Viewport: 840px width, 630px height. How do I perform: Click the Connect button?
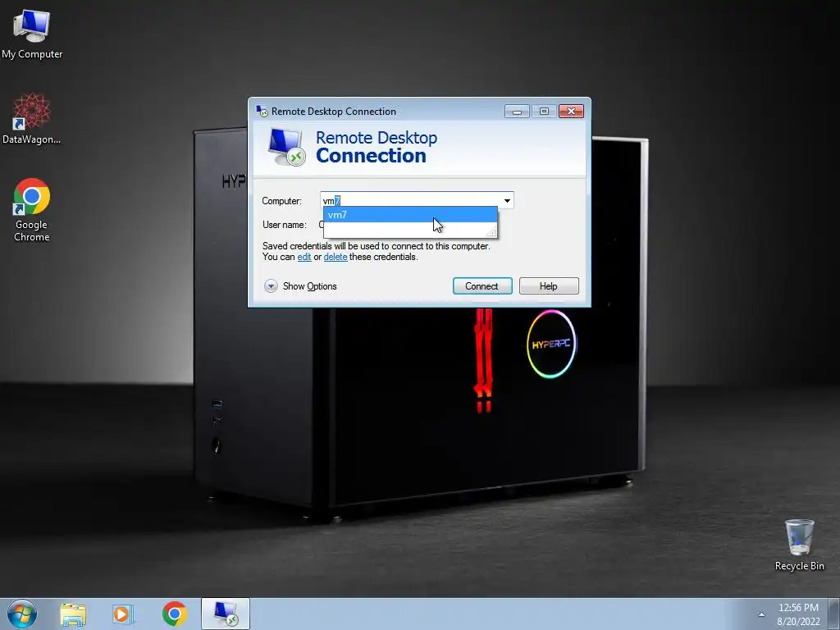[x=482, y=286]
